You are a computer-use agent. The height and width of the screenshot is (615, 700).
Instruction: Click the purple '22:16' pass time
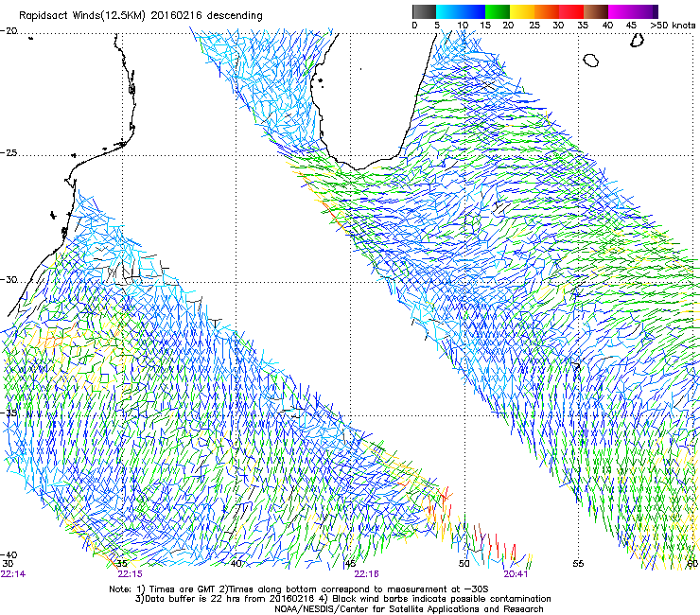coord(366,574)
